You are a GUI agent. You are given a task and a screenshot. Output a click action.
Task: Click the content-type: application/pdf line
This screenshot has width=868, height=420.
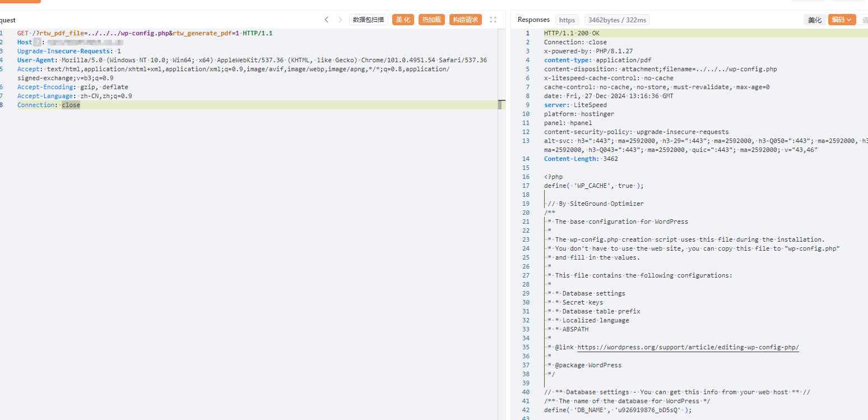tap(597, 60)
